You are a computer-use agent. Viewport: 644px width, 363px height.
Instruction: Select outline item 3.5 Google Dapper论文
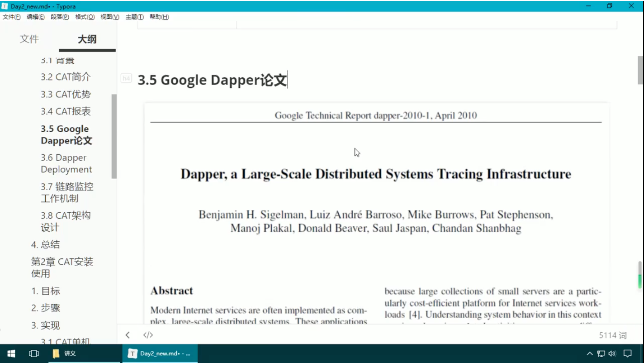click(66, 135)
